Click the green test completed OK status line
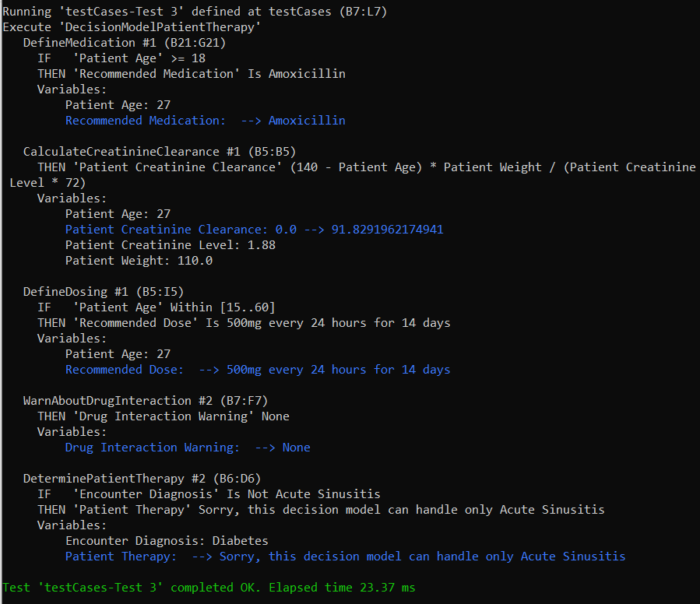The height and width of the screenshot is (604, 700). click(209, 588)
